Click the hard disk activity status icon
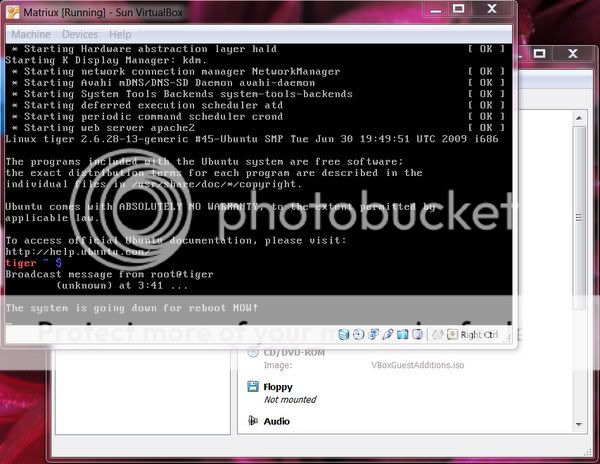This screenshot has width=600, height=464. point(344,335)
